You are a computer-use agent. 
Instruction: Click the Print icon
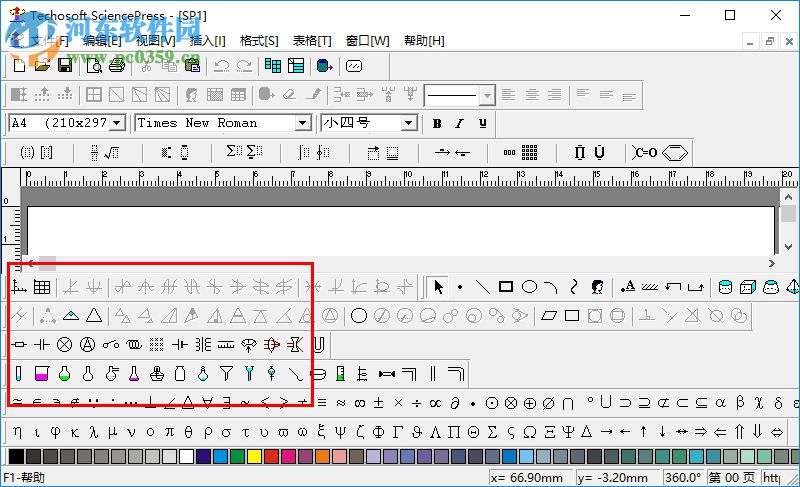click(117, 66)
